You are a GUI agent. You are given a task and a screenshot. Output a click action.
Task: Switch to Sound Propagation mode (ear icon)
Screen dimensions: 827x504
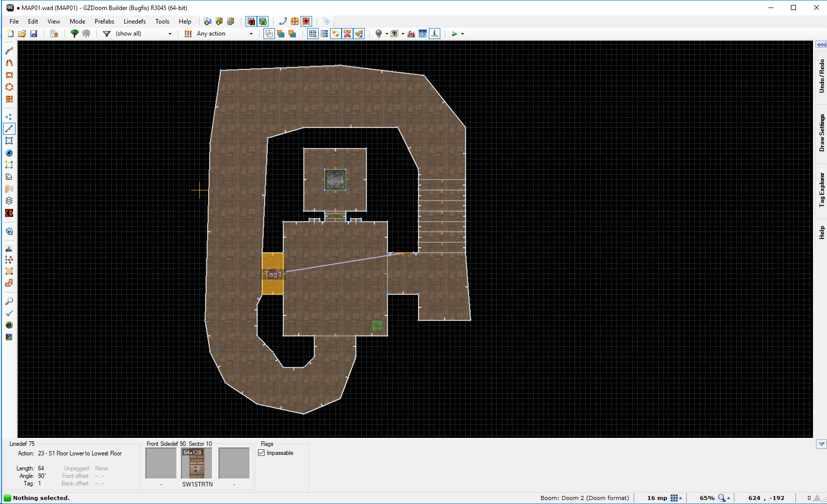point(9,189)
